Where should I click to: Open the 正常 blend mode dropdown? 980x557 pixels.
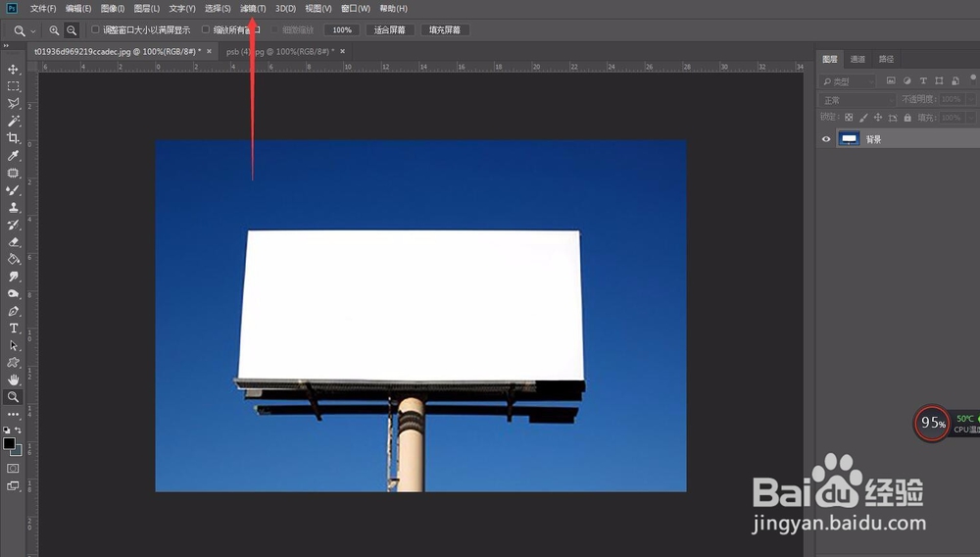(857, 100)
